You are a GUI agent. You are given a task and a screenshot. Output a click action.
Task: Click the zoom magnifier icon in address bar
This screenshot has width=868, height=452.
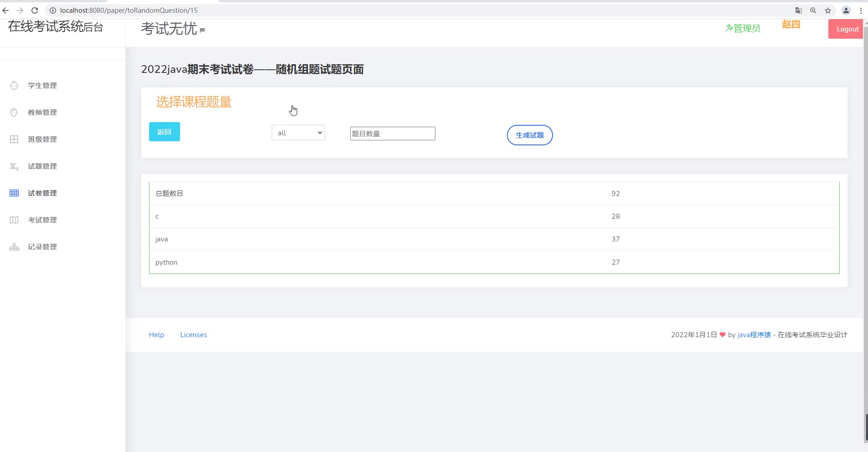point(813,10)
